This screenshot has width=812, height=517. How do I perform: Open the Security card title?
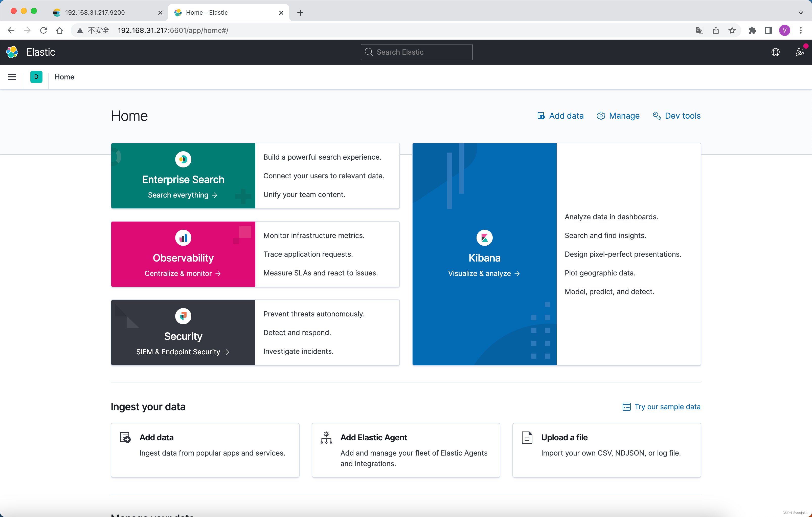coord(183,336)
